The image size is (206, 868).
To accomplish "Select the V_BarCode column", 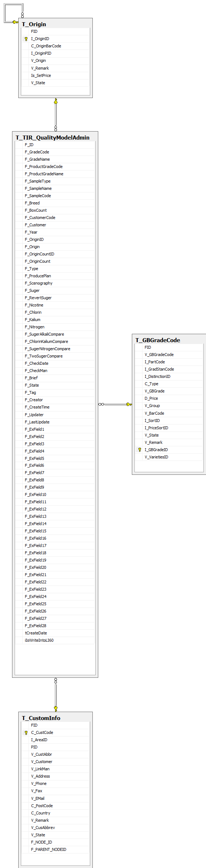I will click(x=169, y=414).
